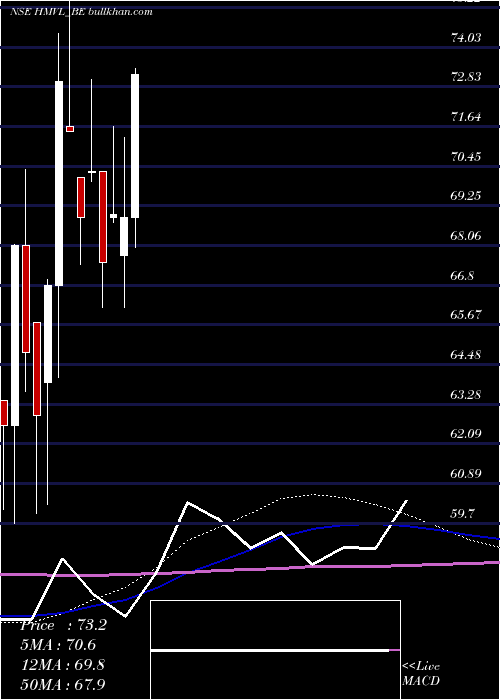The height and width of the screenshot is (700, 500).
Task: Click the 74.03 price axis label
Action: [x=466, y=38]
